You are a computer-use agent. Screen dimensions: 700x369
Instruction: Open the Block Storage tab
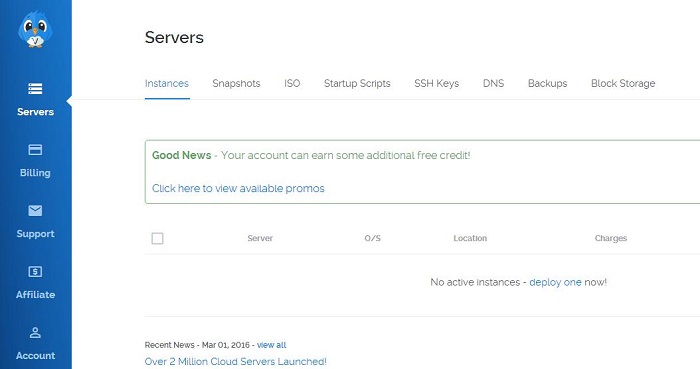623,83
